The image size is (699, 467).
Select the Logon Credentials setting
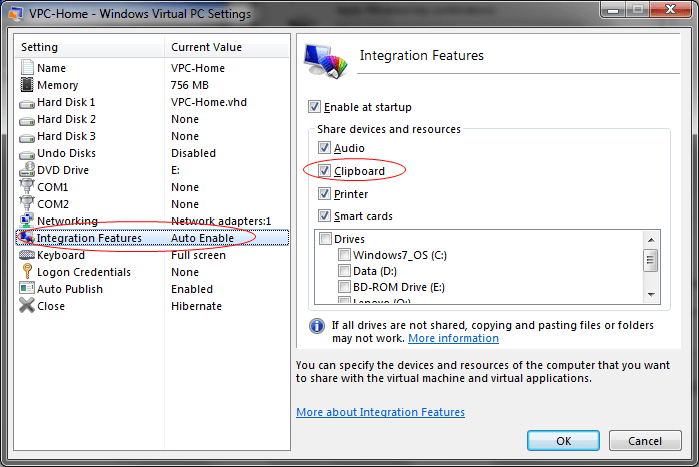tap(152, 272)
